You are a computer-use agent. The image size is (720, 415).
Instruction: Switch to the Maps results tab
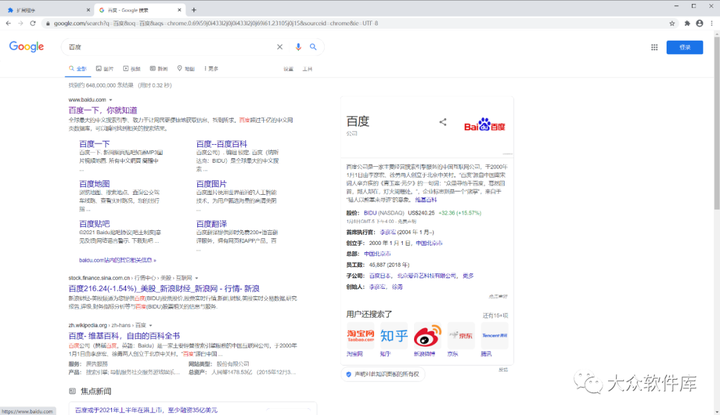click(186, 68)
